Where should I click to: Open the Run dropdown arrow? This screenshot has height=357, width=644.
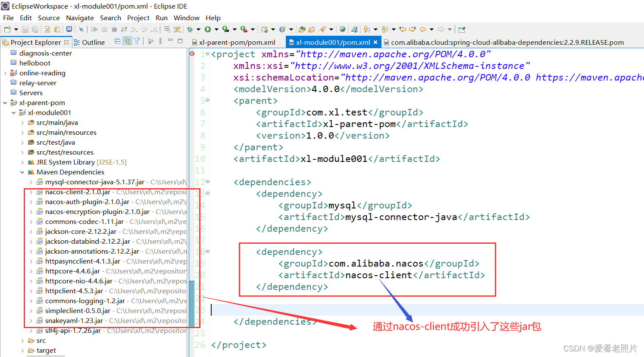tap(216, 29)
